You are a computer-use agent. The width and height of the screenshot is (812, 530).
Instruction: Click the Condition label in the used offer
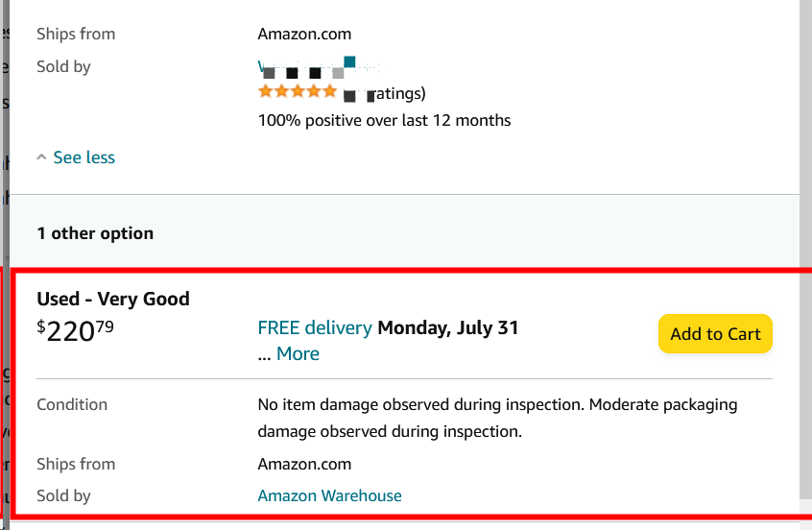coord(72,404)
